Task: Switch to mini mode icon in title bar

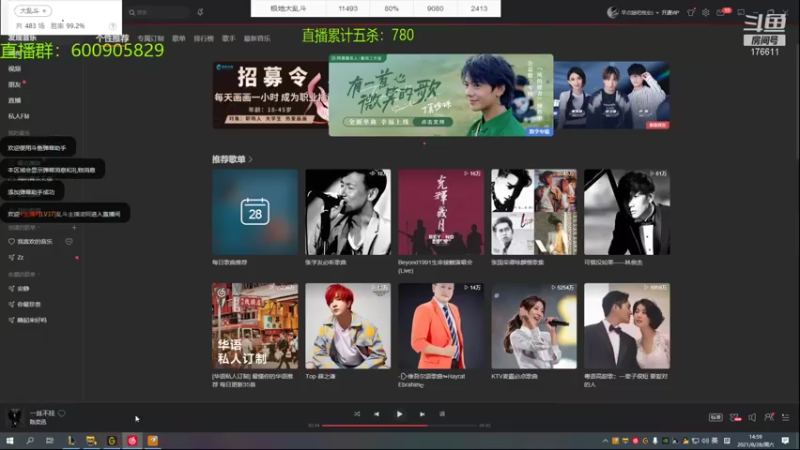Action: tap(741, 12)
